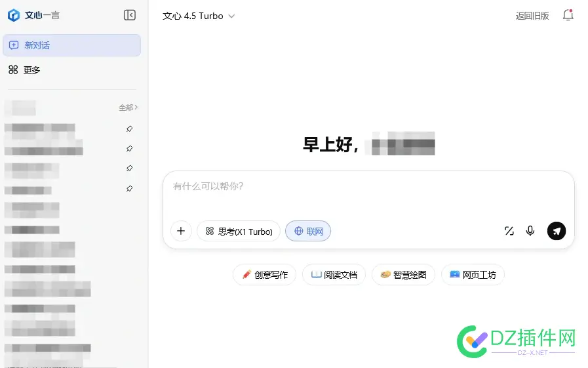Choose the 智慧绘图 shortcut
This screenshot has width=588, height=368.
coord(403,275)
